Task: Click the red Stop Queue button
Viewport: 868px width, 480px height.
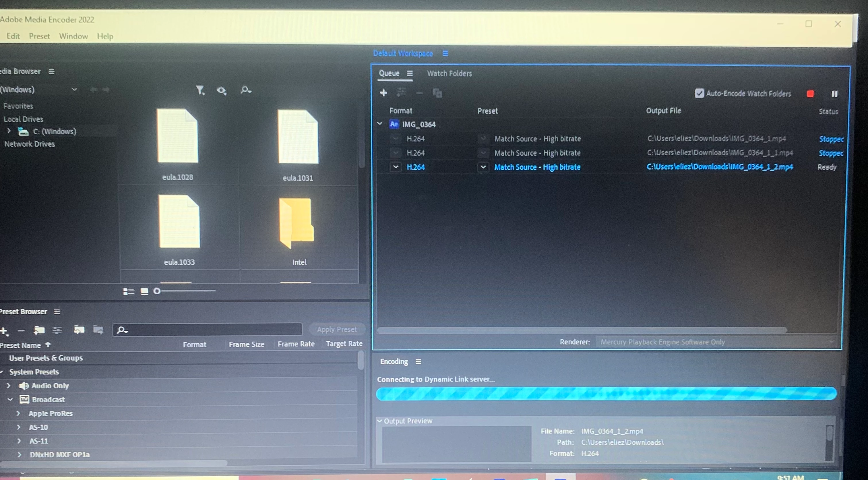Action: tap(810, 94)
